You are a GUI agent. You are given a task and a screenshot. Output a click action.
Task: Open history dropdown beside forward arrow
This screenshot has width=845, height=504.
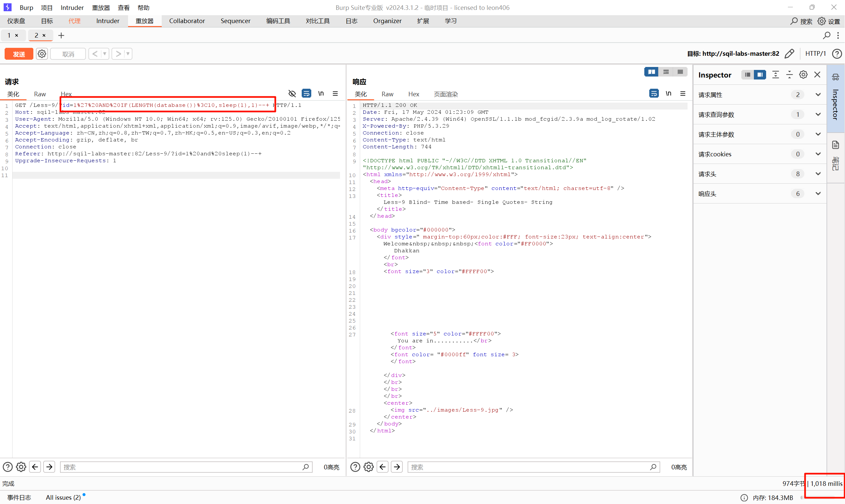point(128,54)
